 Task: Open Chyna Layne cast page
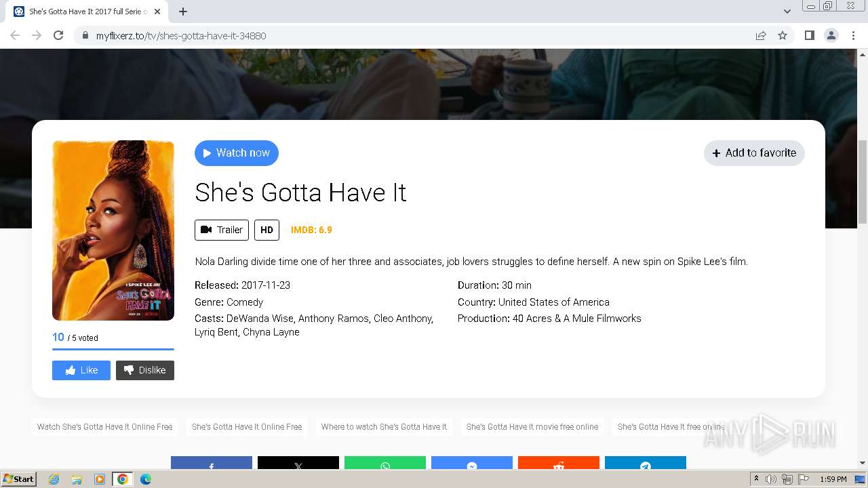pyautogui.click(x=271, y=332)
